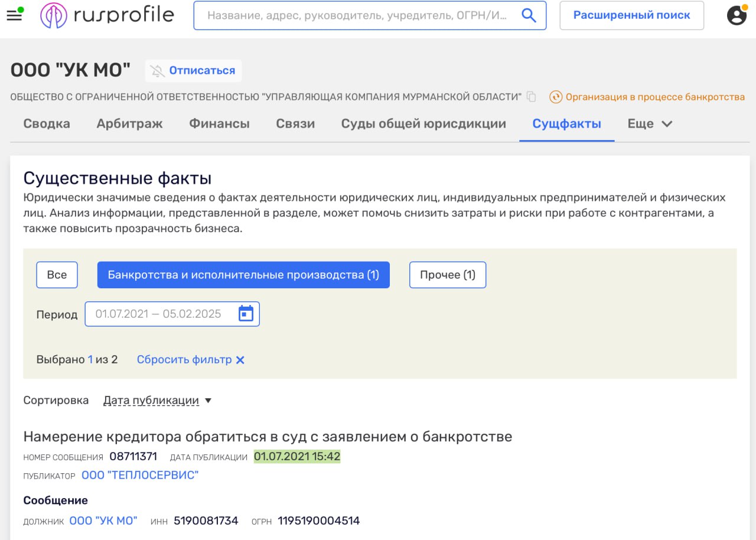This screenshot has width=756, height=540.
Task: Click the publication date 01.07.2021 15:42
Action: (x=297, y=457)
